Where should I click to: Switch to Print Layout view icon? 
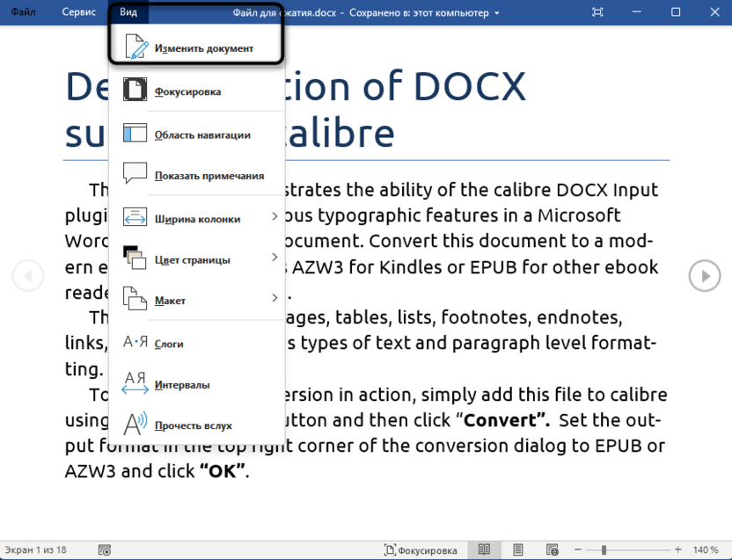coord(519,550)
